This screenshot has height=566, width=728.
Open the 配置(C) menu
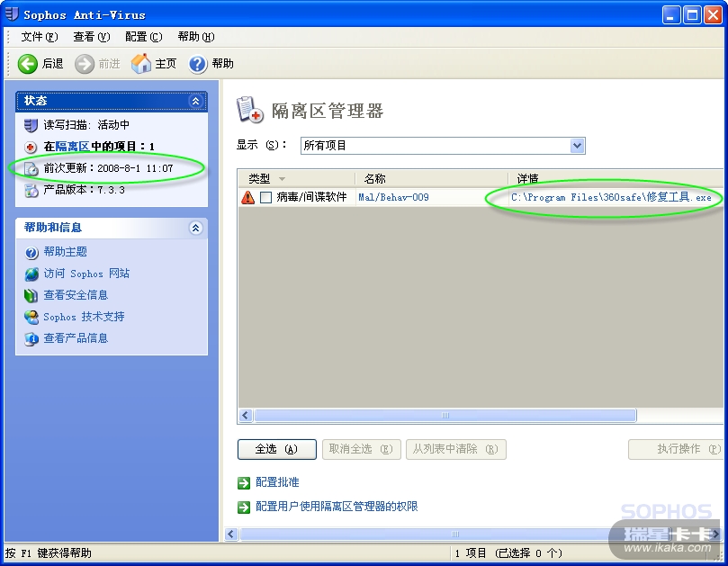click(143, 37)
